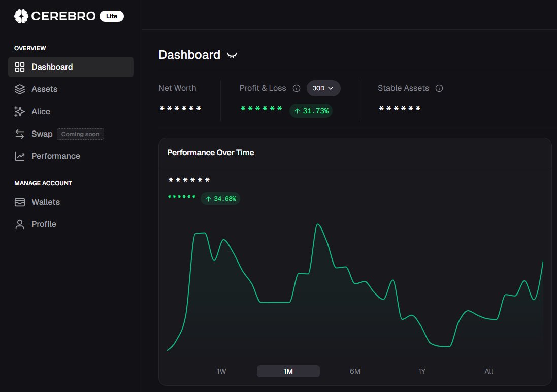
Task: Click the Wallets icon under Manage Account
Action: [20, 202]
